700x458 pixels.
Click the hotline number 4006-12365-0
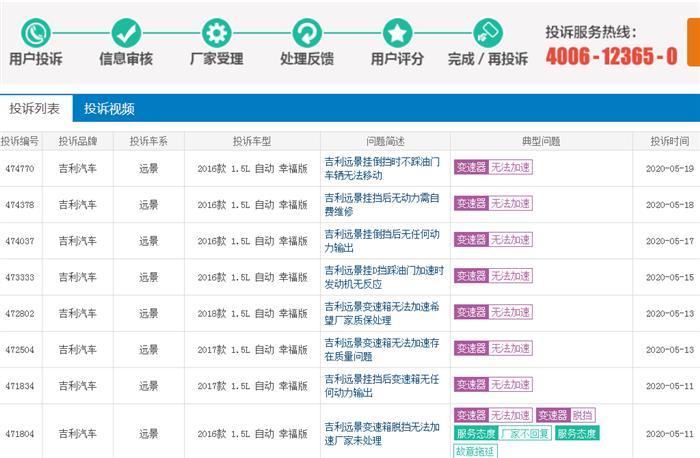[x=611, y=56]
